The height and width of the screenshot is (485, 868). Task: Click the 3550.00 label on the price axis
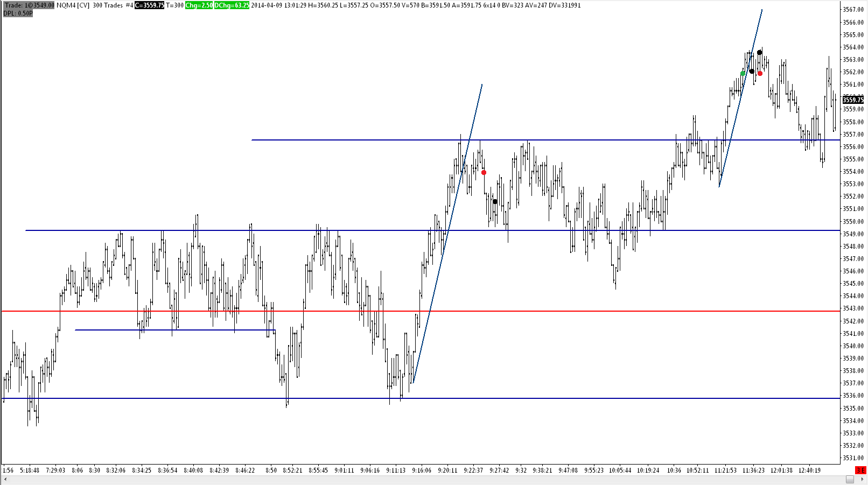click(853, 221)
